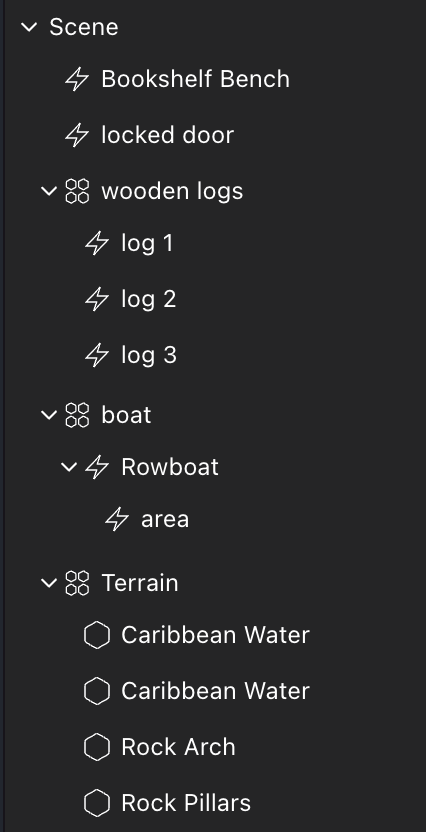
Task: Click the group icon beside boat
Action: click(x=77, y=415)
